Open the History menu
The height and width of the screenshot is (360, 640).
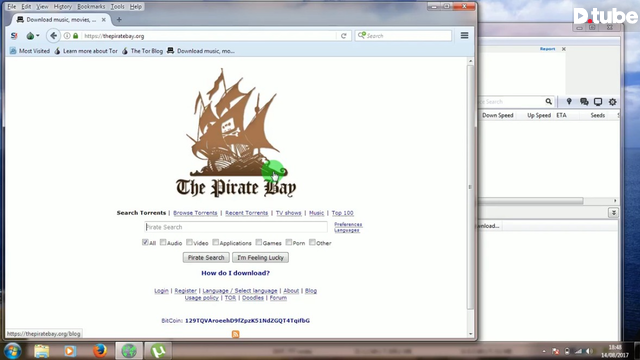(x=62, y=7)
